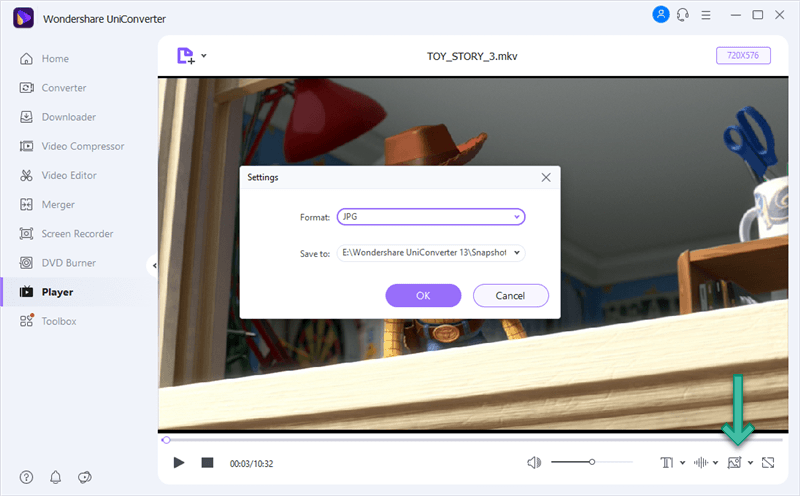
Task: Maximize the UniConverter window
Action: [x=758, y=15]
